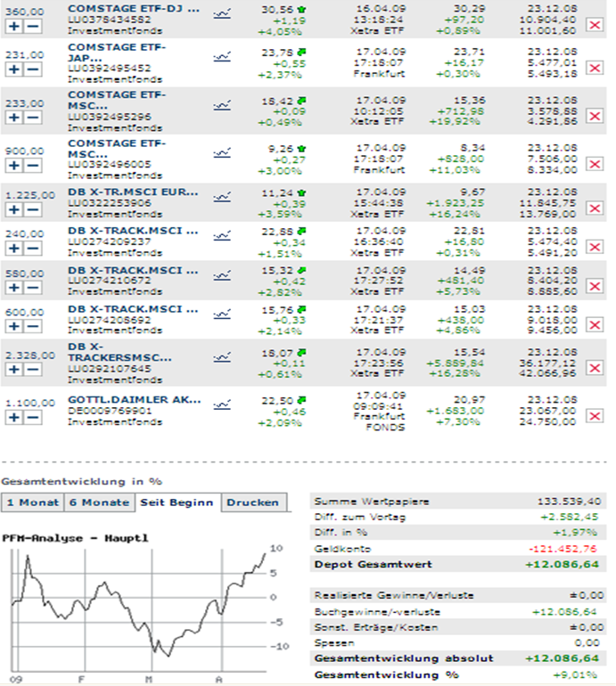
Task: Select the Seit Beginn tab
Action: [x=177, y=502]
